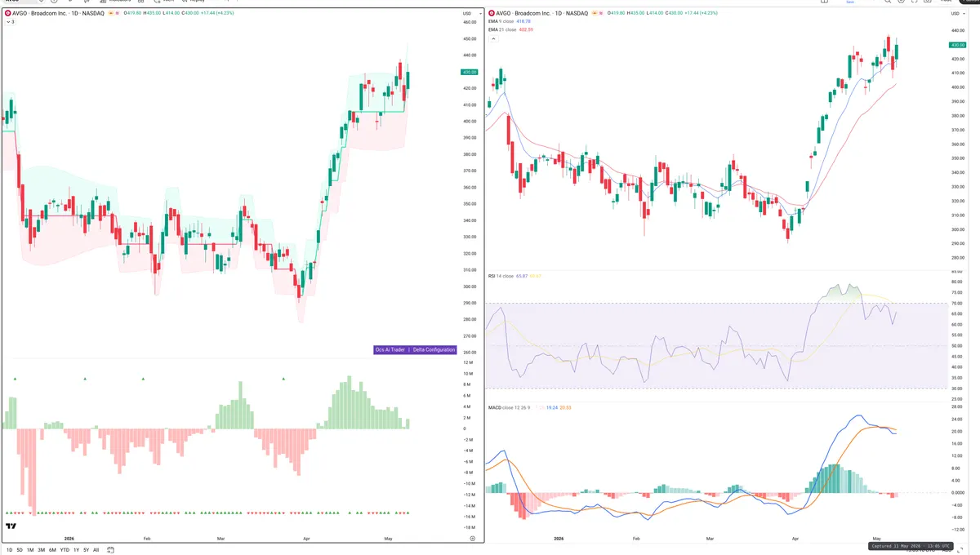Click the green 430.00 price label on left chart

pos(469,72)
